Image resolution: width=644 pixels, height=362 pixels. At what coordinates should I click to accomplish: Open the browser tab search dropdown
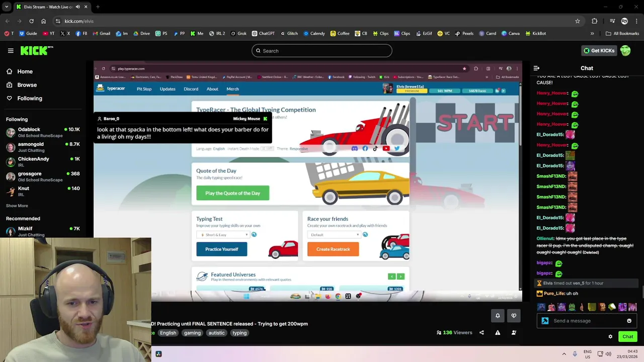coord(7,7)
